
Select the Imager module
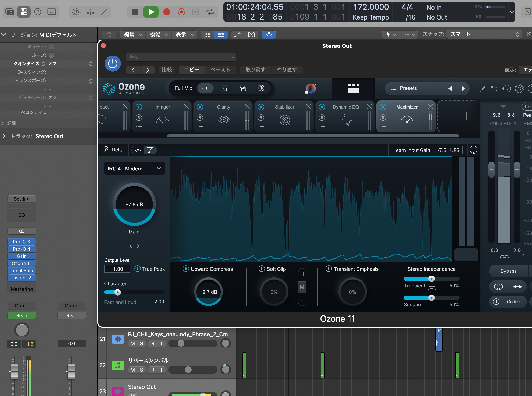(163, 116)
